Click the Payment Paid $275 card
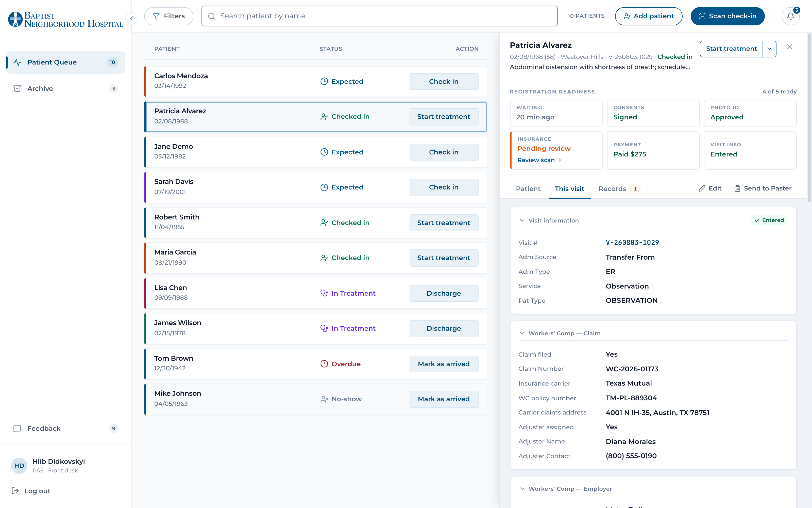812x508 pixels. (x=653, y=150)
